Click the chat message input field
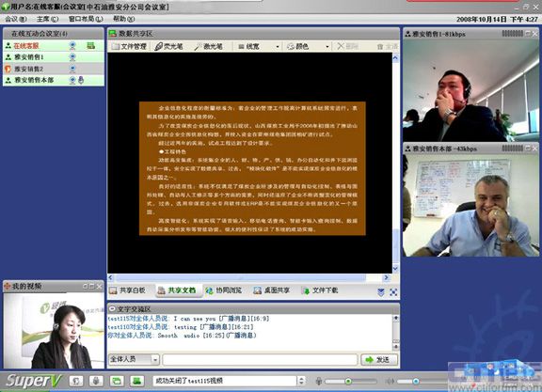This screenshot has height=392, width=542. coord(260,359)
